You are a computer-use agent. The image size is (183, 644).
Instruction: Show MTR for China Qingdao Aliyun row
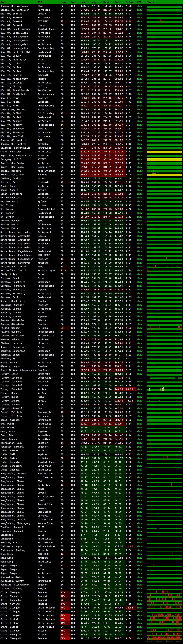(140, 631)
